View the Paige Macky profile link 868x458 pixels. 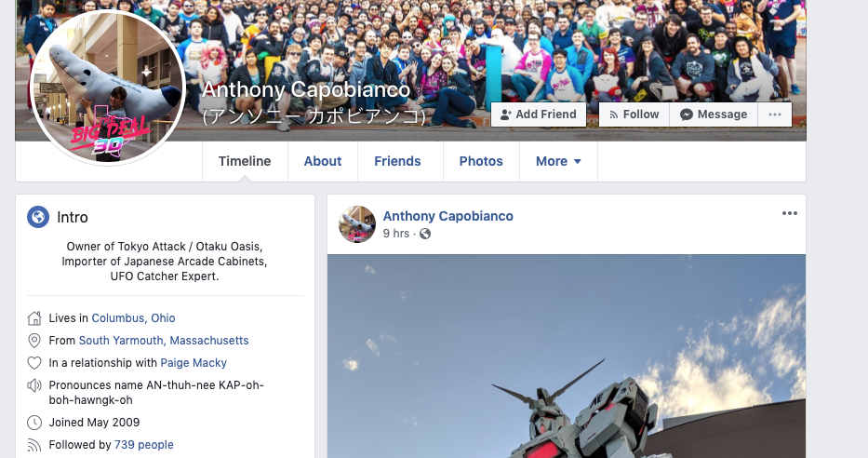194,363
